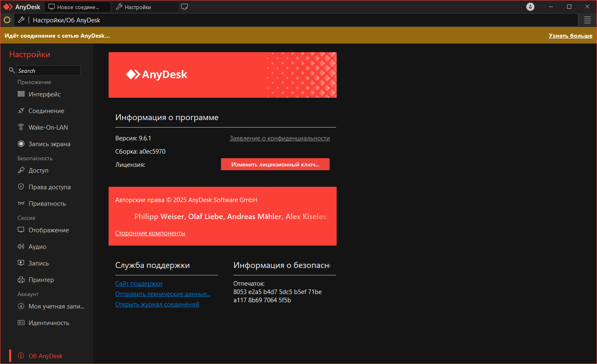The image size is (597, 364).
Task: Click the search magnifier icon
Action: pyautogui.click(x=12, y=70)
